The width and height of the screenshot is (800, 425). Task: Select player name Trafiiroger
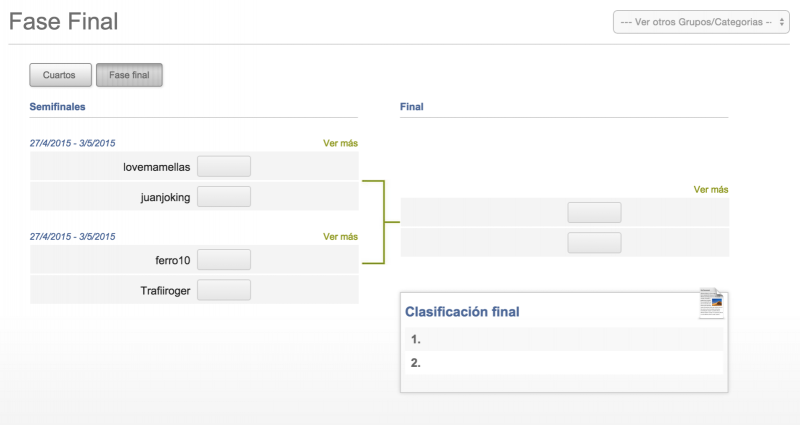pyautogui.click(x=165, y=291)
